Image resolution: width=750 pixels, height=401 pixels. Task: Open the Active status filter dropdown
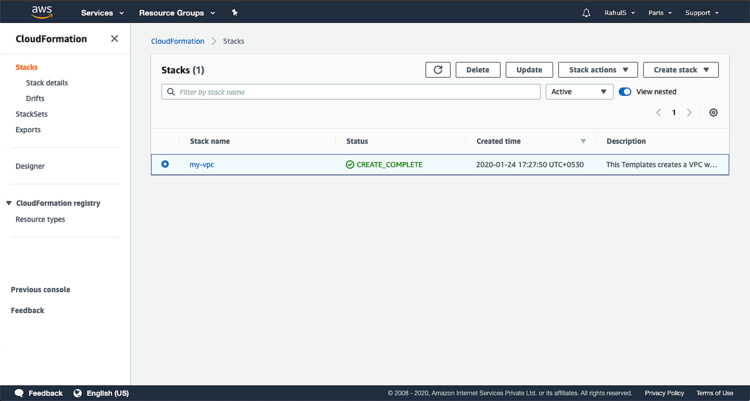[579, 92]
